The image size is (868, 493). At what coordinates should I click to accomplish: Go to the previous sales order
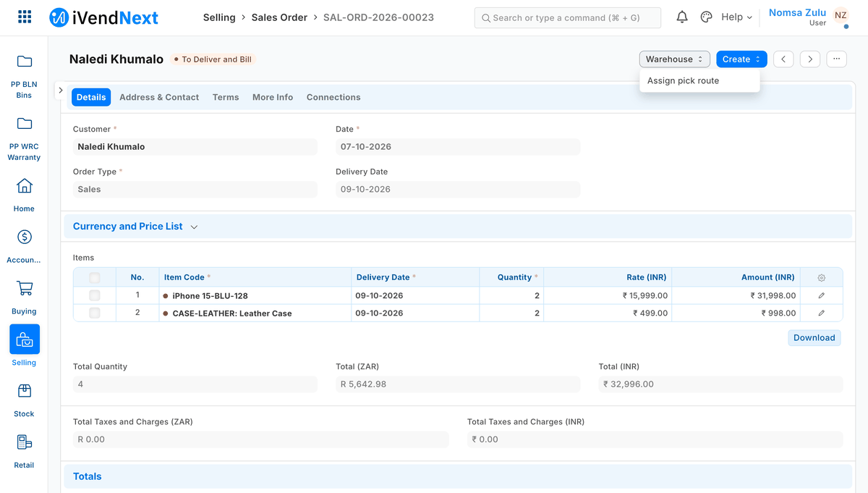coord(783,59)
